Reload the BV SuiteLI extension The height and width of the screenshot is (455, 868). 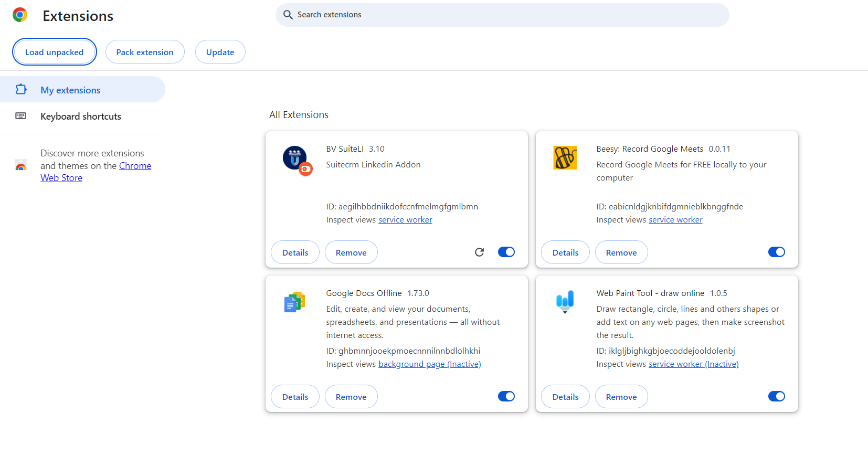point(479,252)
